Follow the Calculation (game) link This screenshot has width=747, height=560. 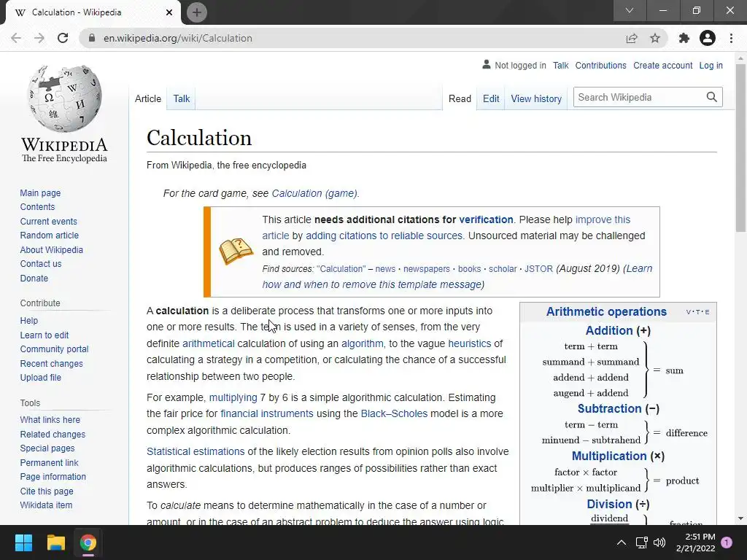click(314, 193)
